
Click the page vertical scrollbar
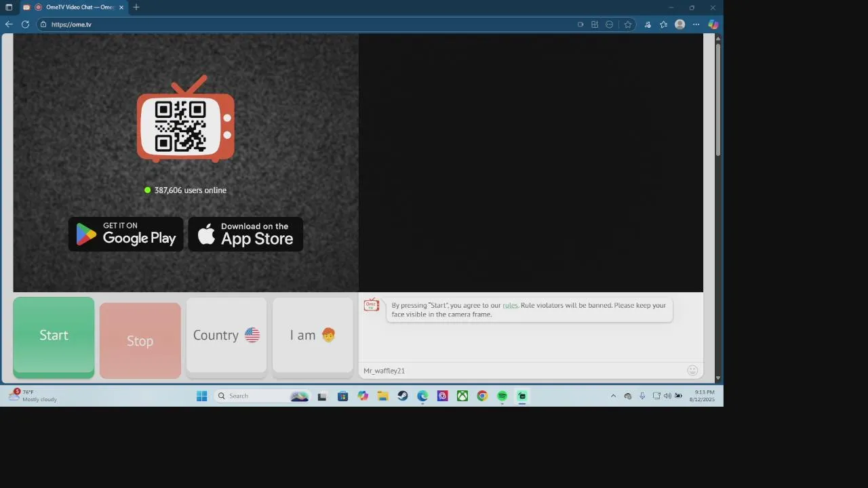click(718, 98)
